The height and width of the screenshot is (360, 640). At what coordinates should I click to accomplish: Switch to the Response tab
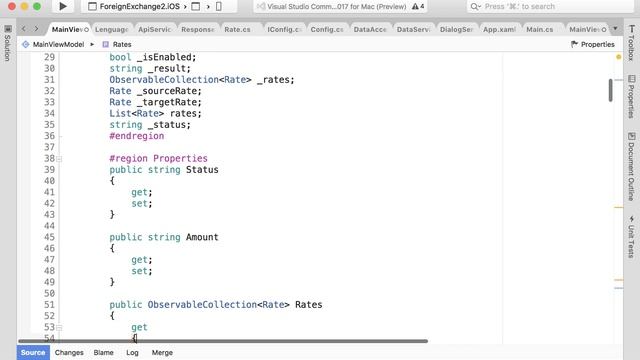coord(198,29)
